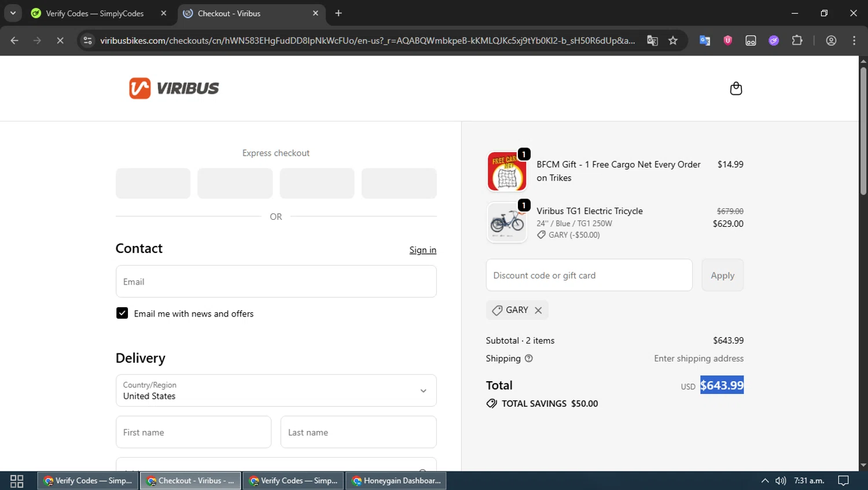
Task: Go back to the previous page
Action: coord(14,40)
